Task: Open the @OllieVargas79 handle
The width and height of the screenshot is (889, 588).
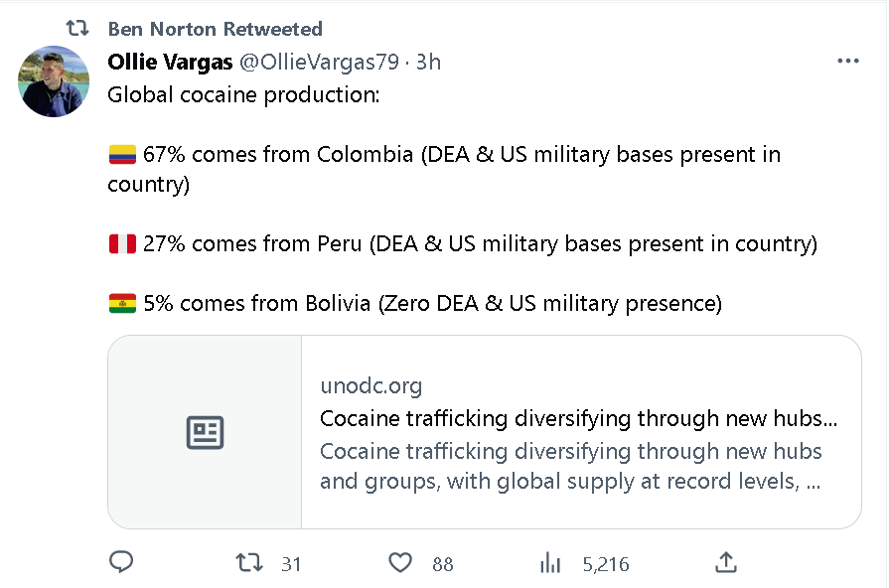Action: (x=319, y=62)
